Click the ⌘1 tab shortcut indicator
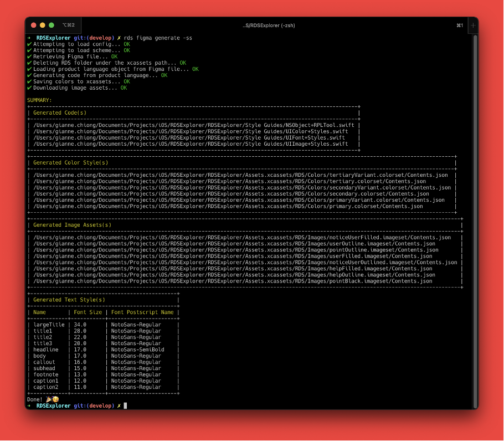The width and height of the screenshot is (504, 441). point(460,25)
